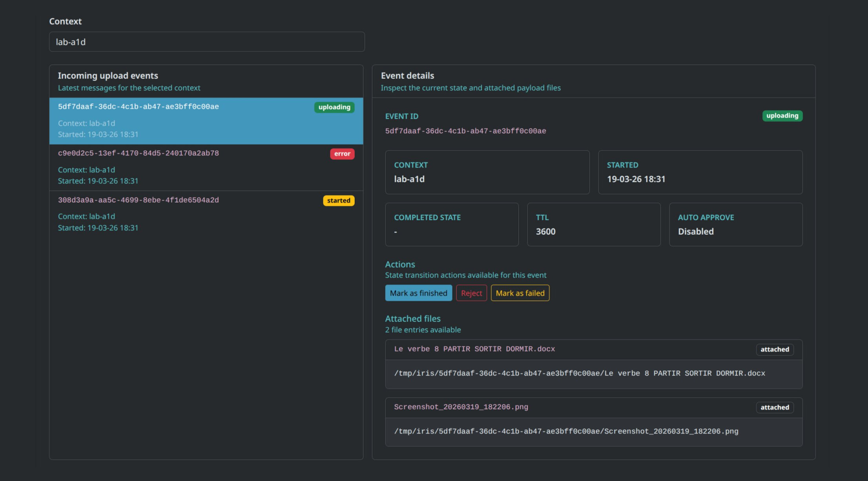This screenshot has height=481, width=868.
Task: Click attached badge for Screenshot png file
Action: tap(775, 408)
